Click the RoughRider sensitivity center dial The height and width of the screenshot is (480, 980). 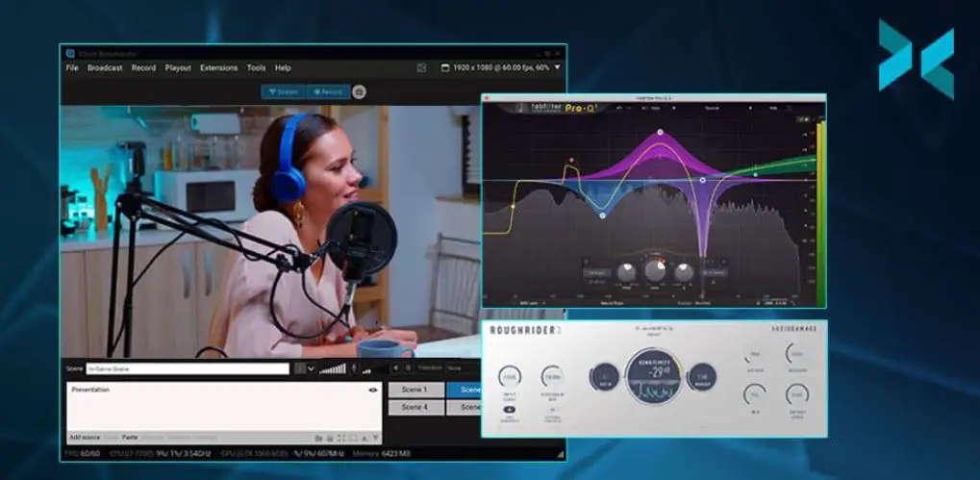654,376
